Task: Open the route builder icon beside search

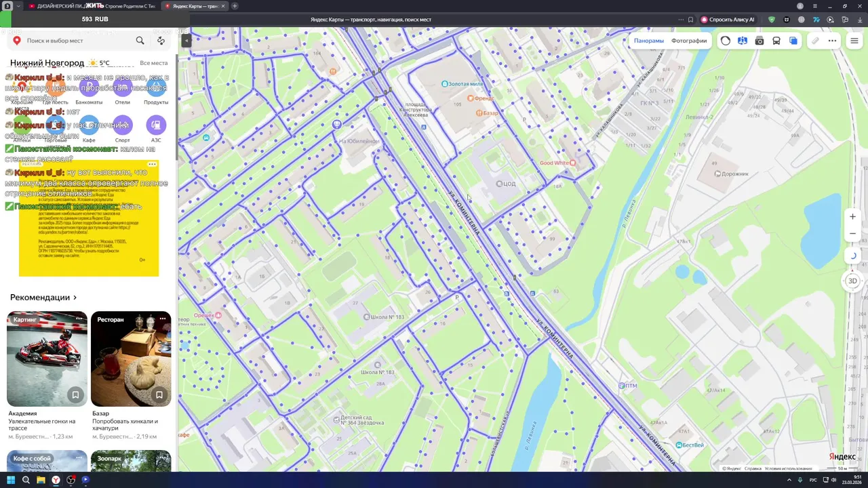Action: tap(161, 41)
